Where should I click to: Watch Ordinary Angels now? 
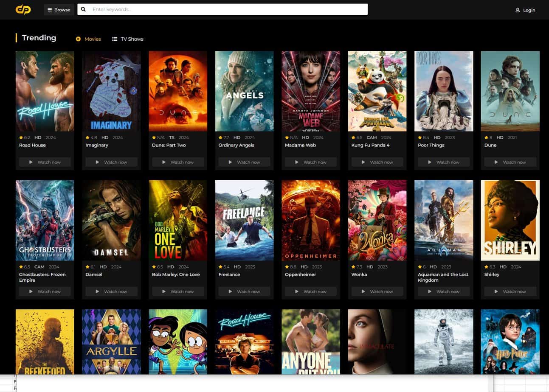click(x=244, y=162)
